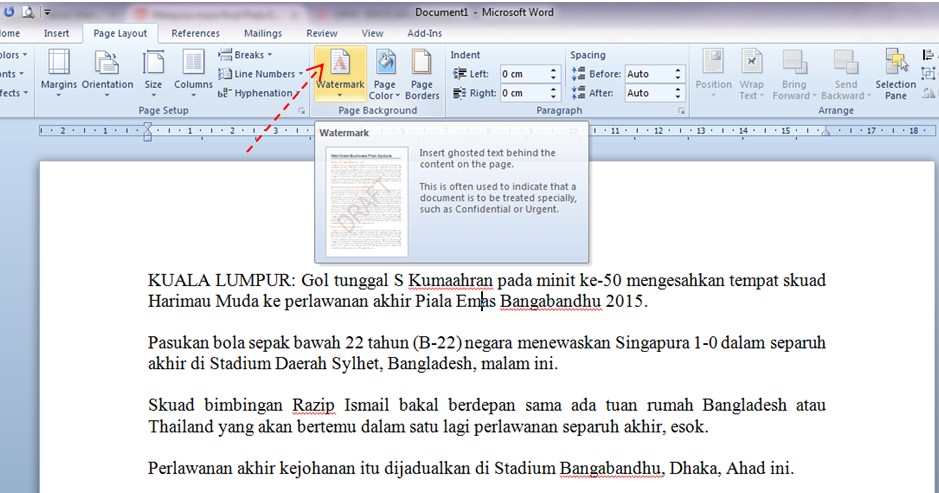Click the Position arrange icon
The image size is (939, 493).
[713, 62]
